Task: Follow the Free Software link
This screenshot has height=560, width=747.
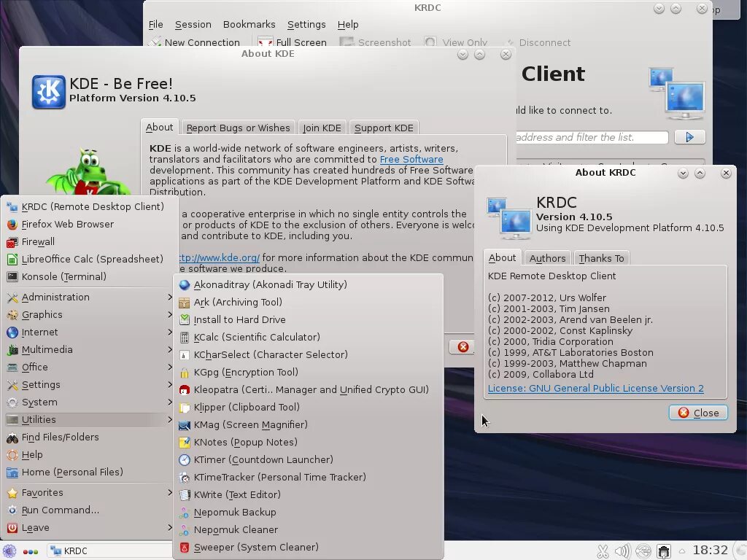Action: click(411, 159)
